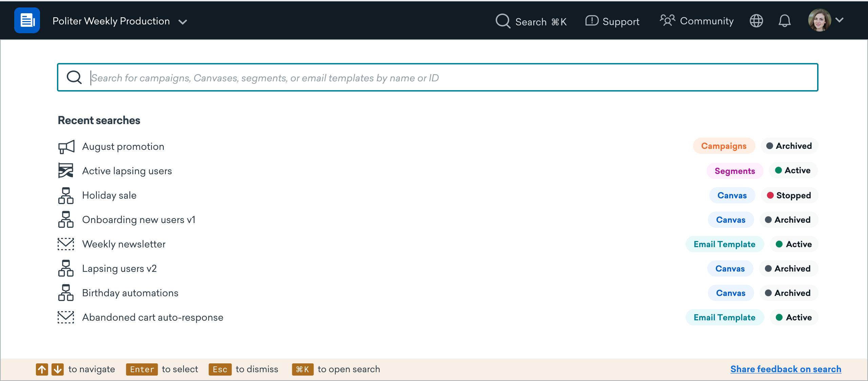Click the megaphone icon beside August promotion
The width and height of the screenshot is (868, 381).
(66, 147)
